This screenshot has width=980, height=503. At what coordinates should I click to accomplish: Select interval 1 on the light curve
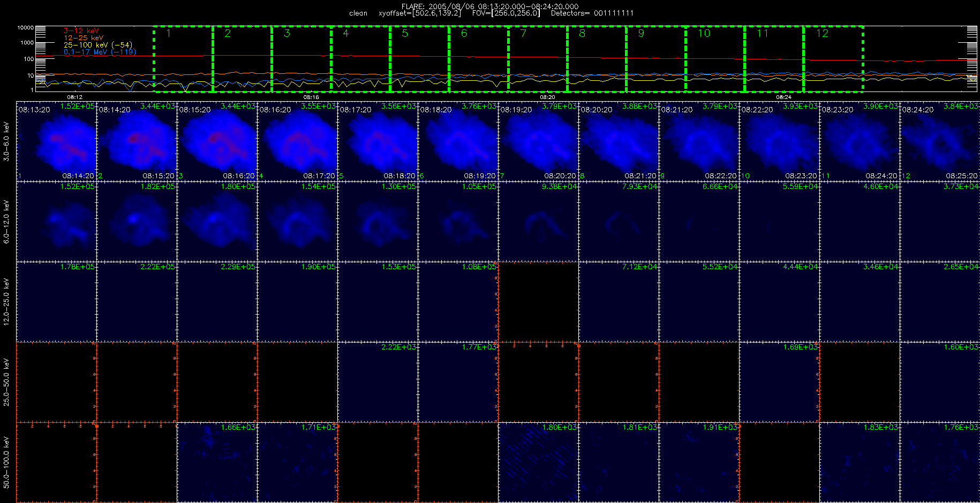[x=183, y=59]
